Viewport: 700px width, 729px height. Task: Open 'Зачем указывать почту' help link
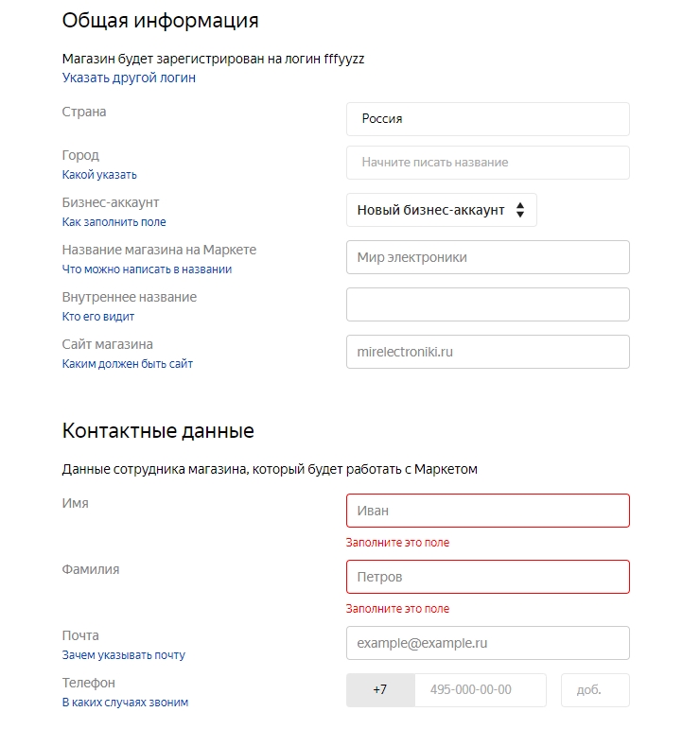tap(124, 655)
